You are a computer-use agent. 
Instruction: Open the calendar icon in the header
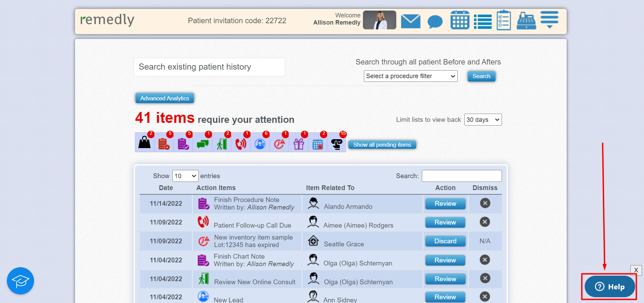pyautogui.click(x=460, y=20)
